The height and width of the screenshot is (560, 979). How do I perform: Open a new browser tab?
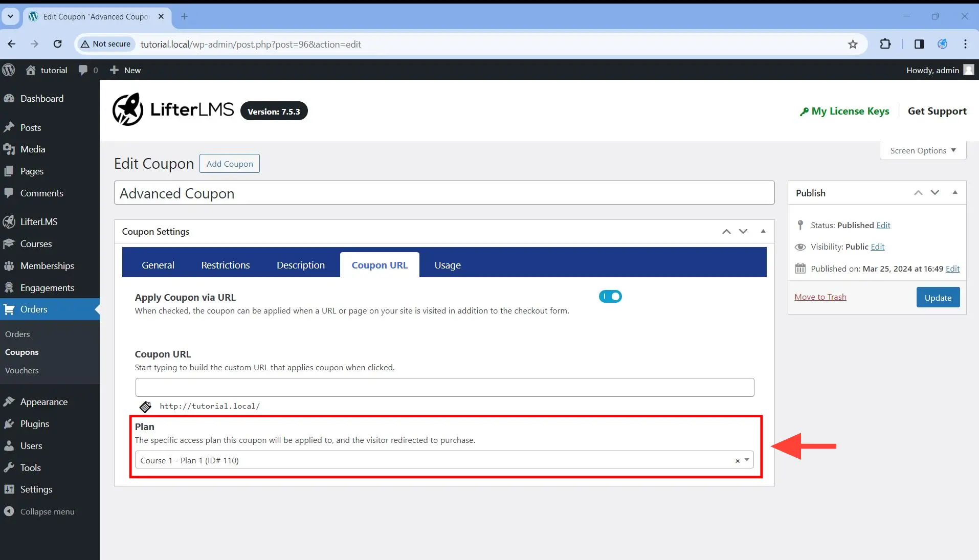point(185,16)
